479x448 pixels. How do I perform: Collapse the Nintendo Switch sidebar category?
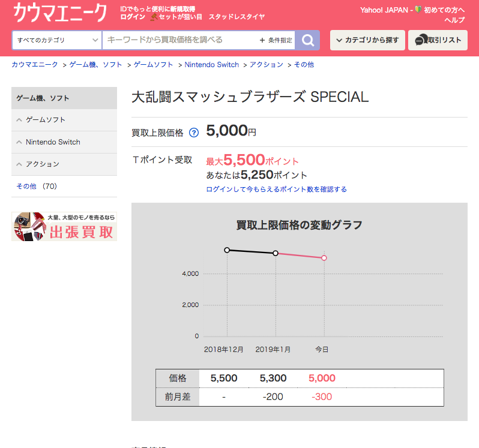64,142
